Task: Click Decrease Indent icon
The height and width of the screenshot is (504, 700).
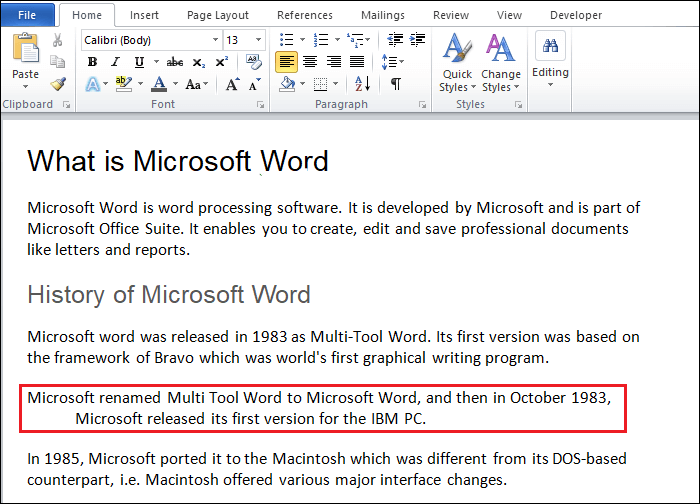Action: [395, 40]
